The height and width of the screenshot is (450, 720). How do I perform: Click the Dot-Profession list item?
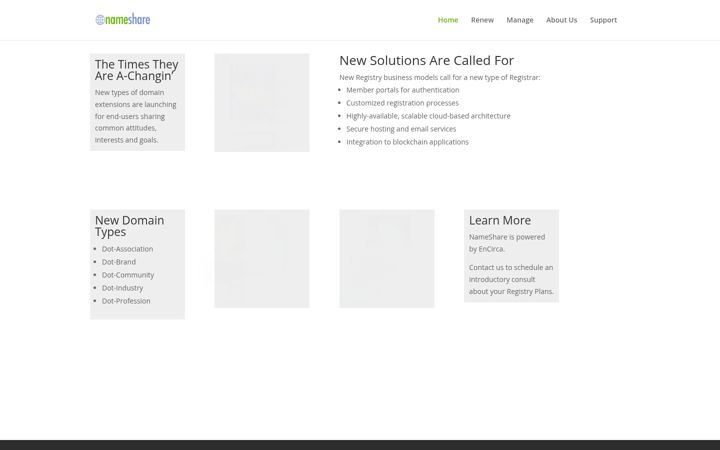click(x=126, y=301)
